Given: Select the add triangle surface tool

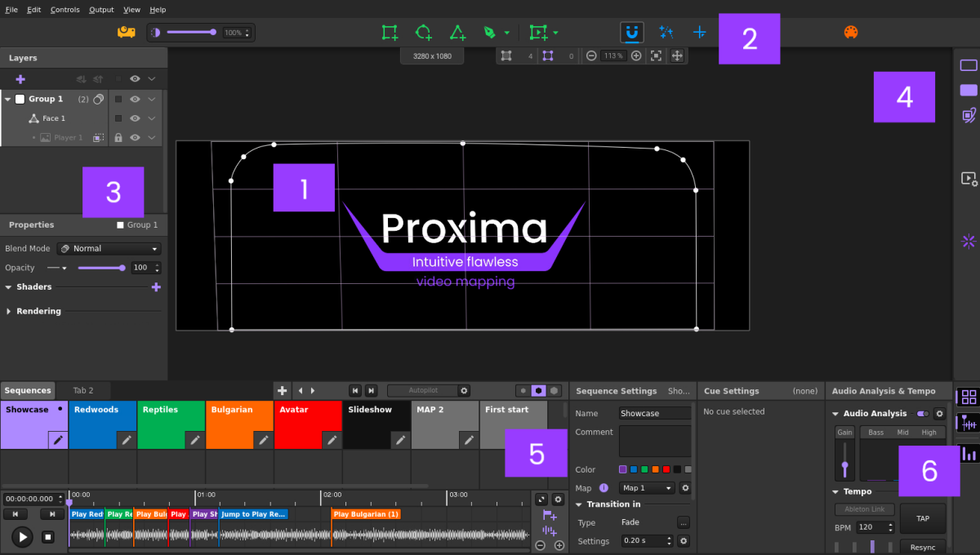Looking at the screenshot, I should tap(457, 32).
